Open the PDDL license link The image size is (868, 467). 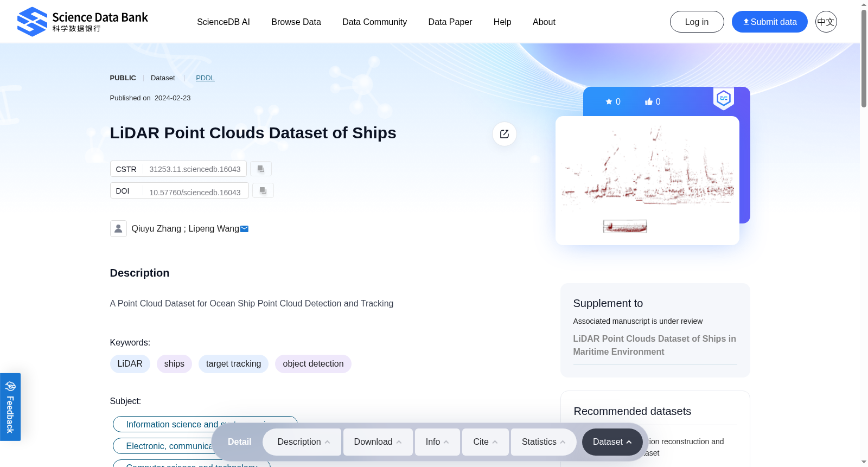click(205, 78)
